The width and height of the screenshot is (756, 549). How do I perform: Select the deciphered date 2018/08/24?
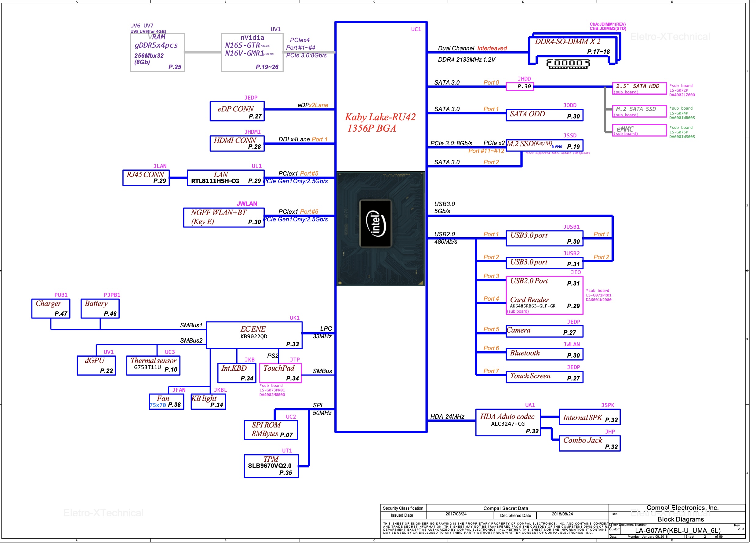click(562, 514)
